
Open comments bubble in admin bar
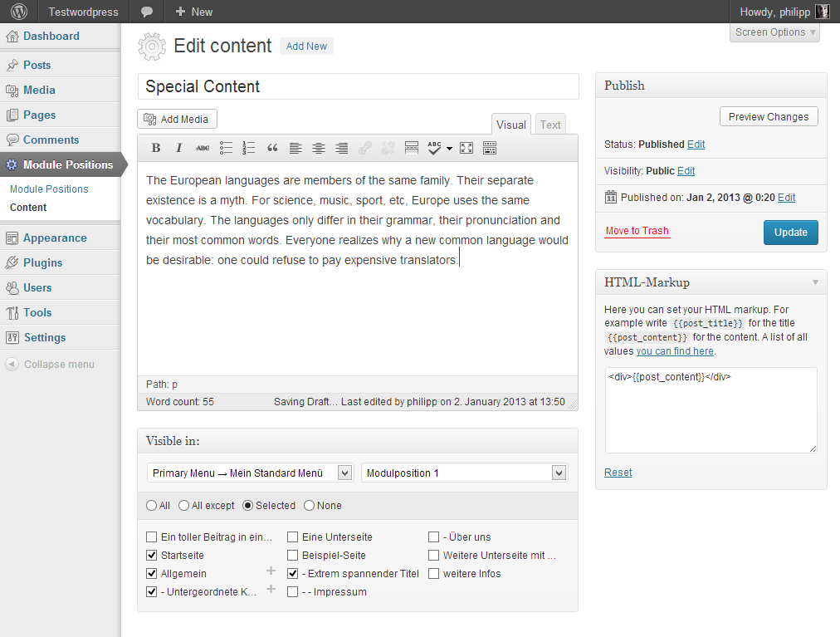point(146,12)
